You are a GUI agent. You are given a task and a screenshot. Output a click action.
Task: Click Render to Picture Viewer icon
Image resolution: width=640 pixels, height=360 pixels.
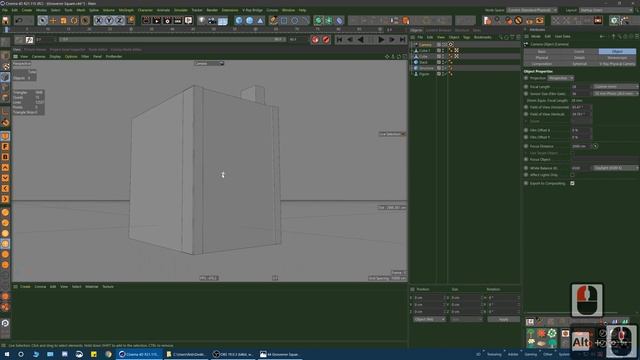[157, 20]
